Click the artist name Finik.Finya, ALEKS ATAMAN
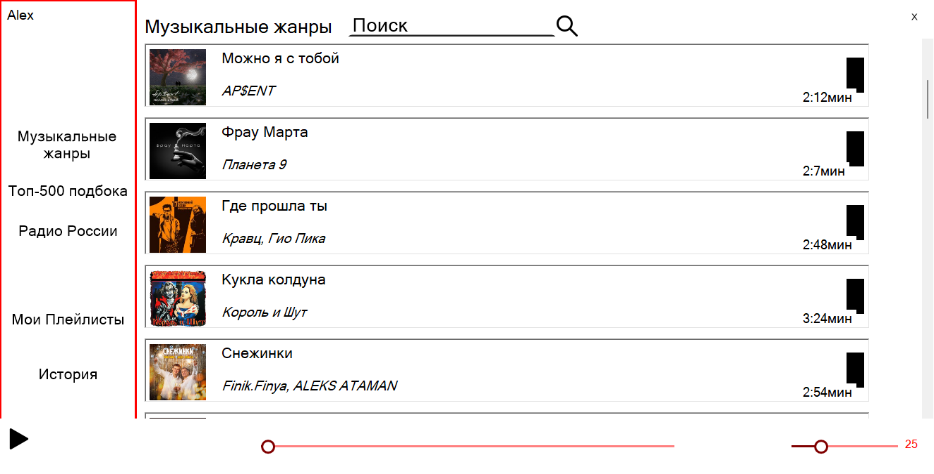This screenshot has width=934, height=474. coord(309,386)
